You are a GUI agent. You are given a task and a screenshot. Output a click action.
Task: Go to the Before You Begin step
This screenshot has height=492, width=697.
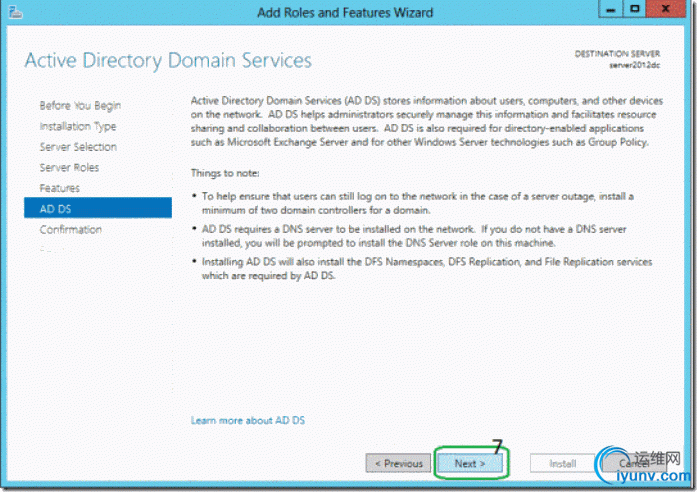80,106
